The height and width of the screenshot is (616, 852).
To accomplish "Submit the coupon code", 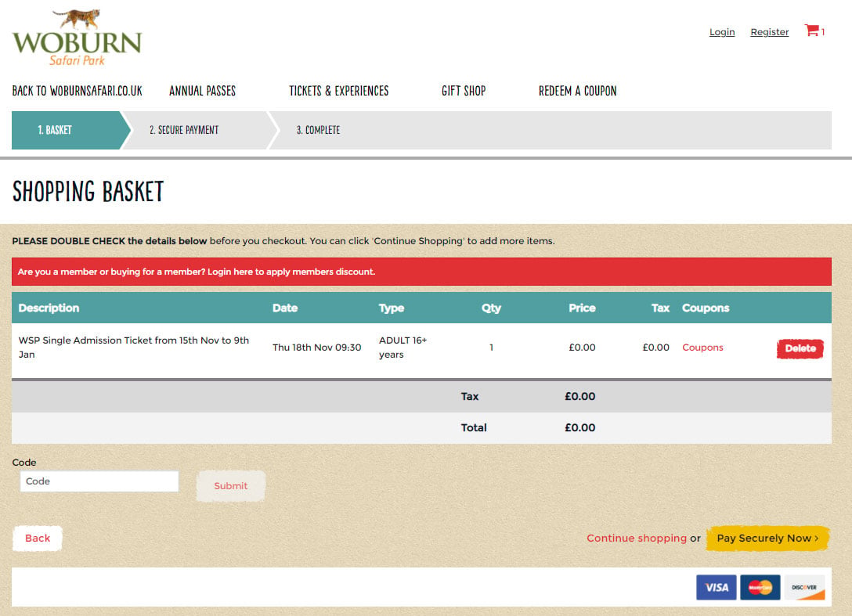I will click(230, 485).
